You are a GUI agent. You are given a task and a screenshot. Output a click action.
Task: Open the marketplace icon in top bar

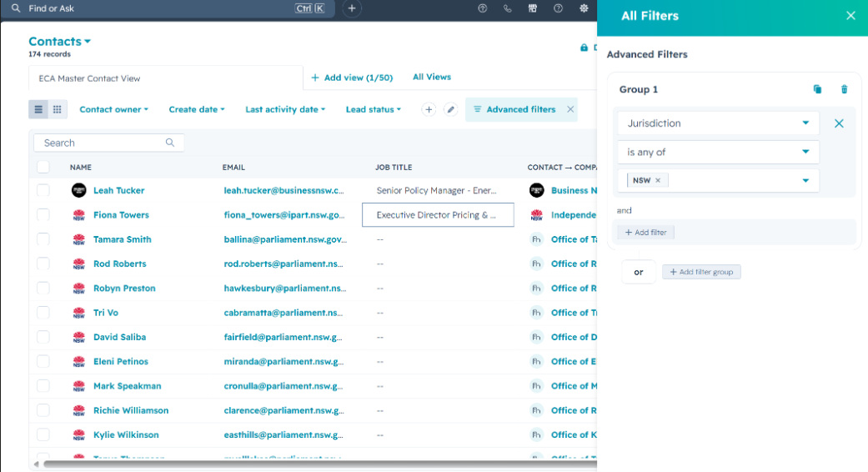click(x=533, y=8)
